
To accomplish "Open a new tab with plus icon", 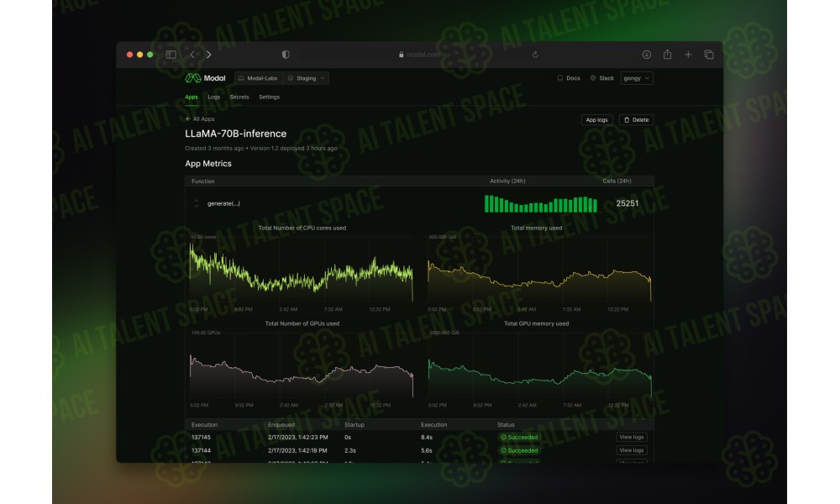I will tap(688, 55).
